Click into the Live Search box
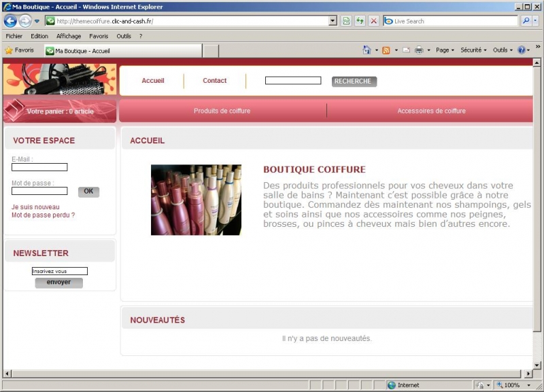This screenshot has height=392, width=544. (450, 21)
